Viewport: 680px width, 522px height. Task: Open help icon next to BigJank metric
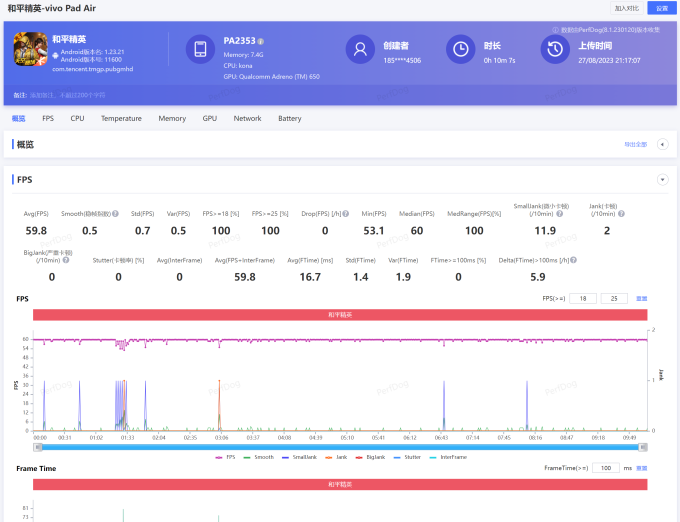click(x=66, y=260)
